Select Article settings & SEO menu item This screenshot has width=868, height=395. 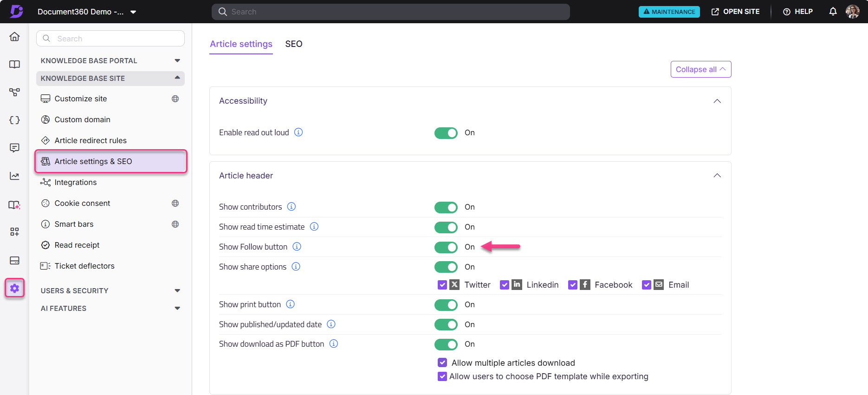tap(110, 161)
